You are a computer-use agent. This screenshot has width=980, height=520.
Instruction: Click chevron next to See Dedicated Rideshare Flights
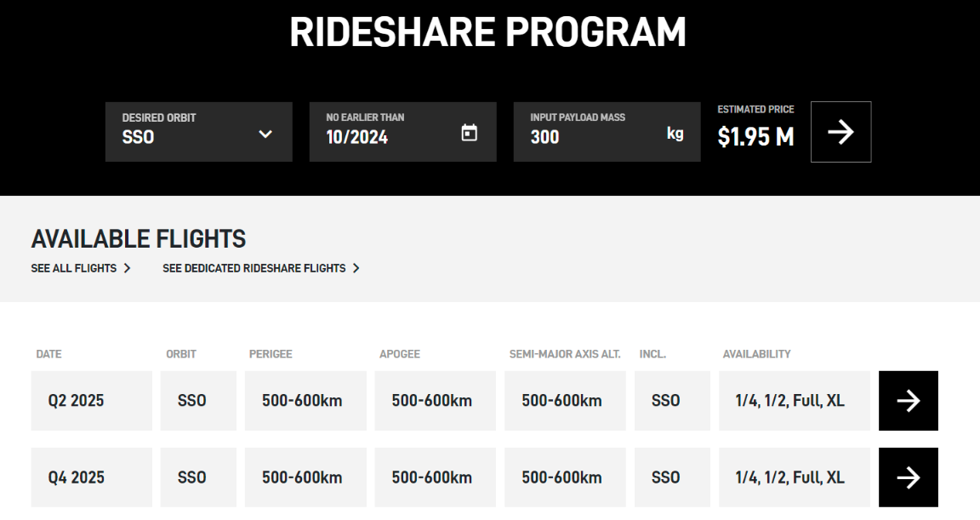coord(356,268)
